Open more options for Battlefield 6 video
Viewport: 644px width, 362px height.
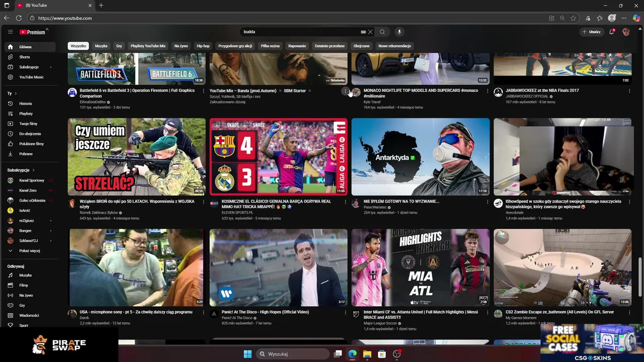[203, 91]
